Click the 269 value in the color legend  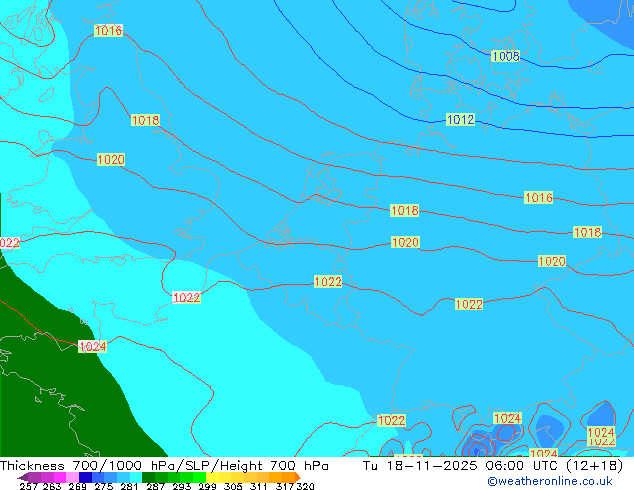(77, 486)
